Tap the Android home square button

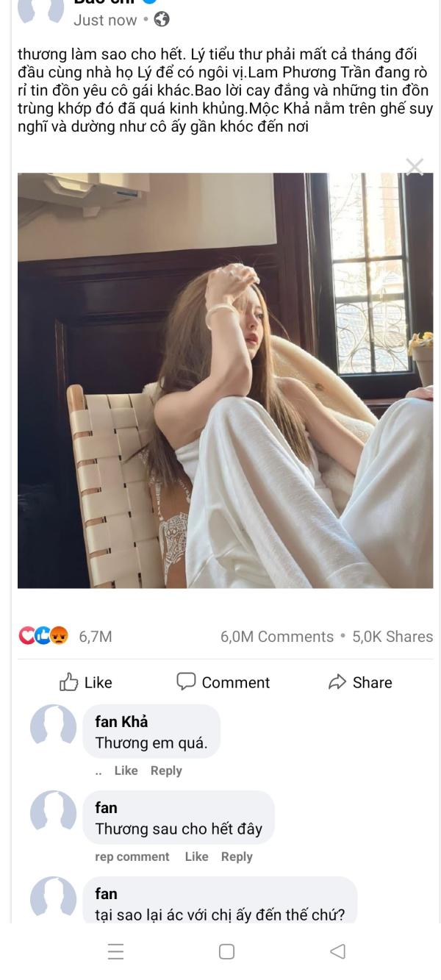click(x=227, y=951)
